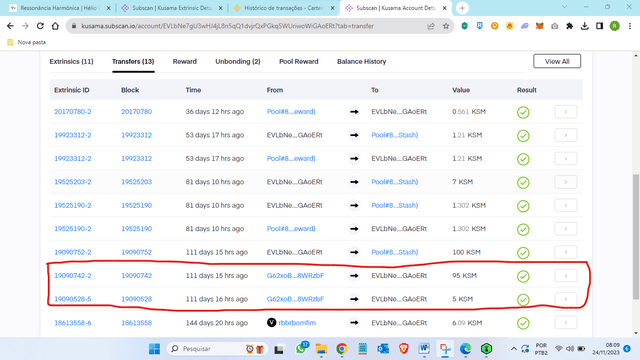Screen dimensions: 640x360
Task: Open the camera screenshot extension
Action: coord(554,26)
